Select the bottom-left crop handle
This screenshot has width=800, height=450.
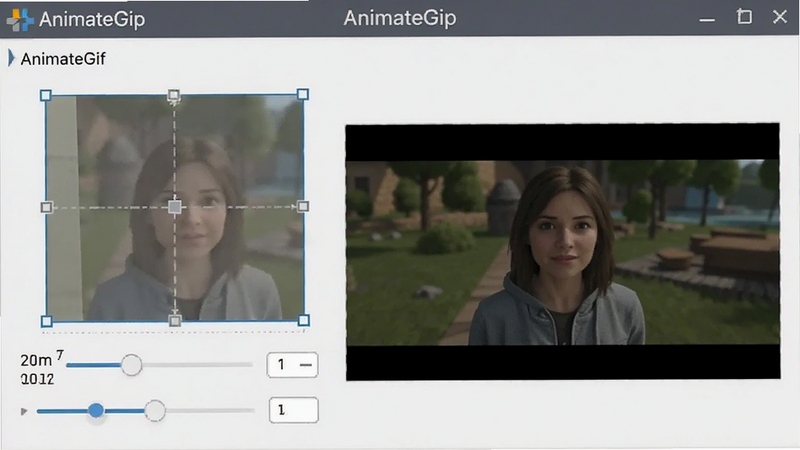(46, 321)
